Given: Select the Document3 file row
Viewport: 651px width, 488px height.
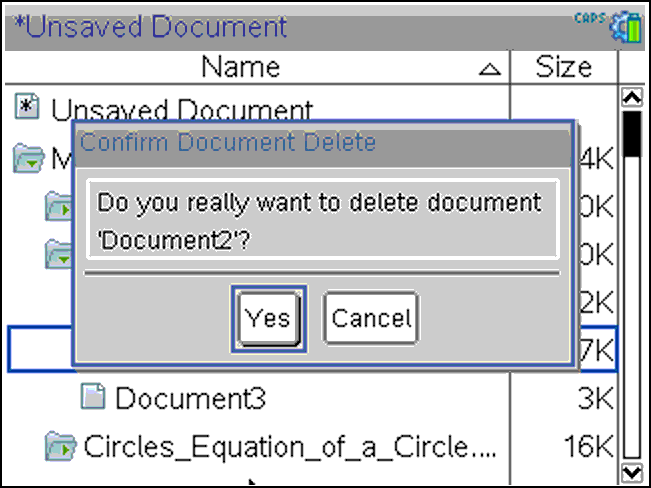Looking at the screenshot, I should click(x=311, y=397).
